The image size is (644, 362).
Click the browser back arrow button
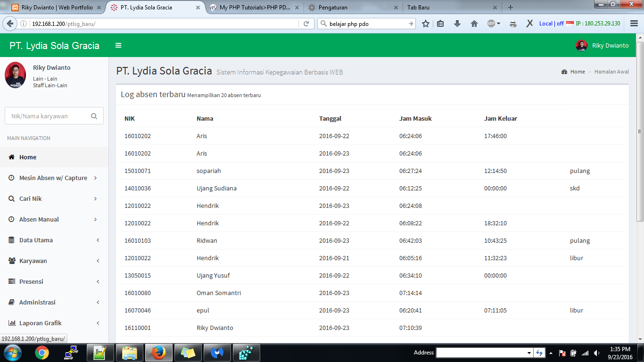(10, 24)
